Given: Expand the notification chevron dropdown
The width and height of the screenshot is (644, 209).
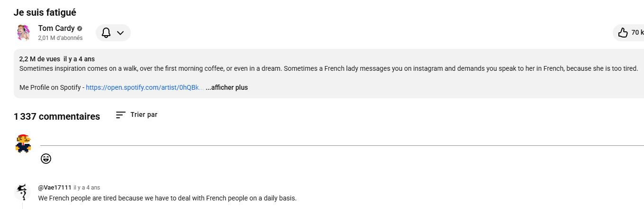Looking at the screenshot, I should [x=120, y=33].
